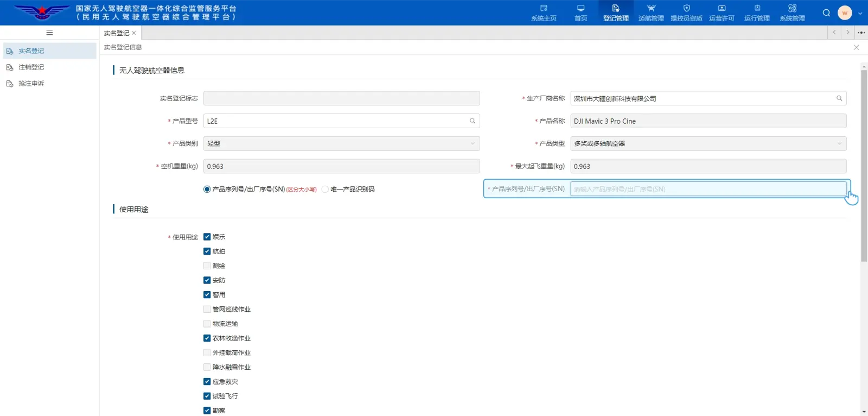This screenshot has width=868, height=416.
Task: Click search icon in 生产厂商名称 field
Action: pyautogui.click(x=839, y=98)
